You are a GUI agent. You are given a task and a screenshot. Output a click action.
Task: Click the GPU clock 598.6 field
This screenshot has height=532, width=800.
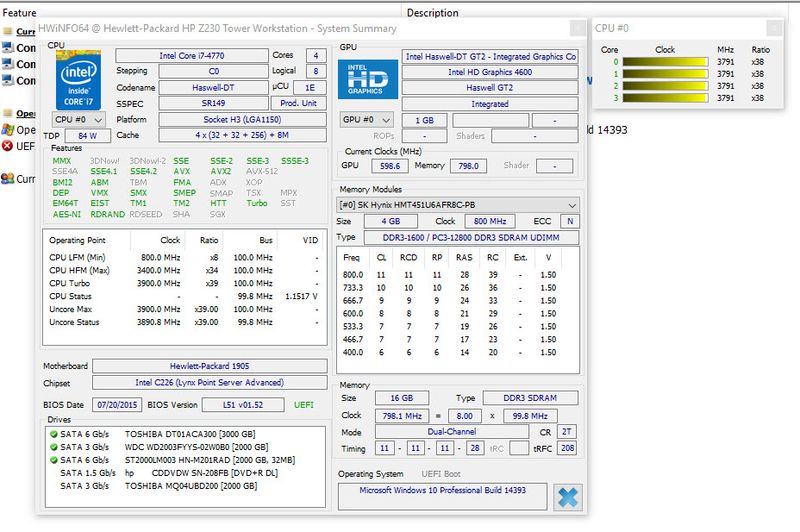tap(390, 166)
